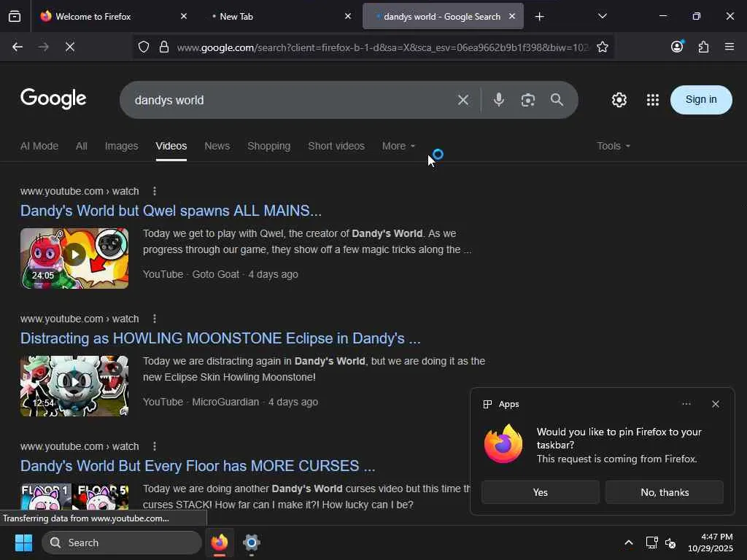List all tabs dropdown arrow
Image resolution: width=747 pixels, height=560 pixels.
click(x=602, y=16)
